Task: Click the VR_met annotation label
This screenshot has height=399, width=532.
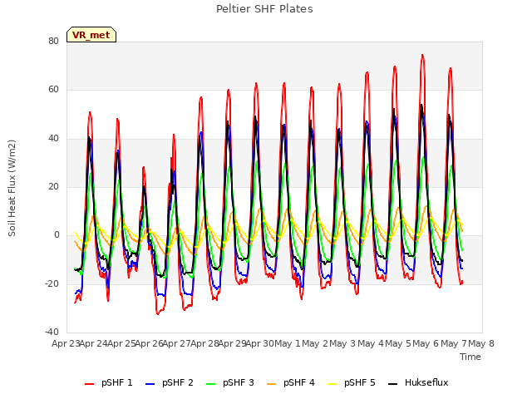Action: 91,35
